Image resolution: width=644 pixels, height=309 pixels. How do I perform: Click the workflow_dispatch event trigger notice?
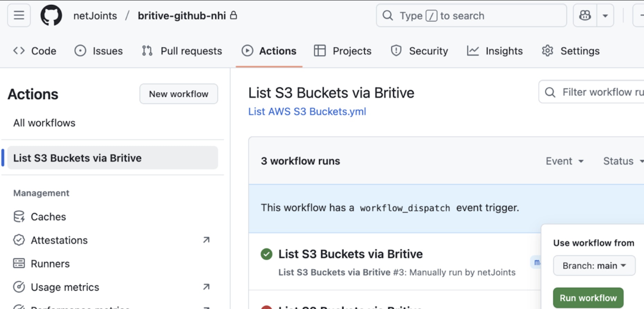coord(390,208)
